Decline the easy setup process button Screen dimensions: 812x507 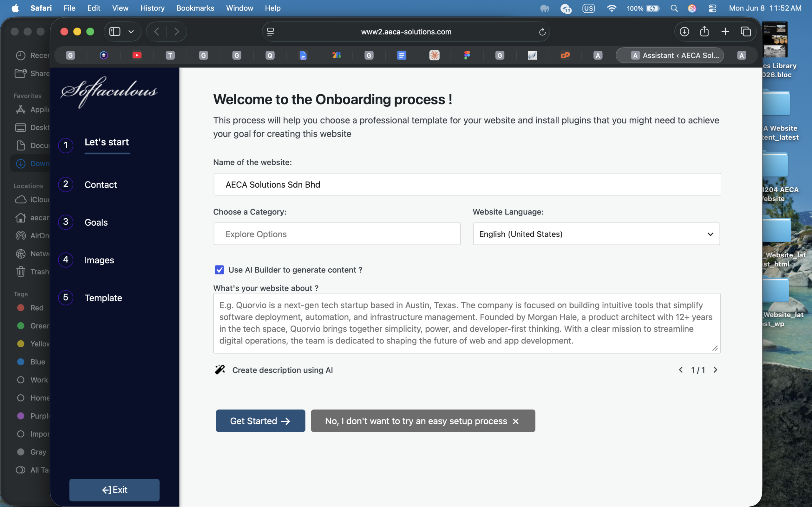[423, 421]
